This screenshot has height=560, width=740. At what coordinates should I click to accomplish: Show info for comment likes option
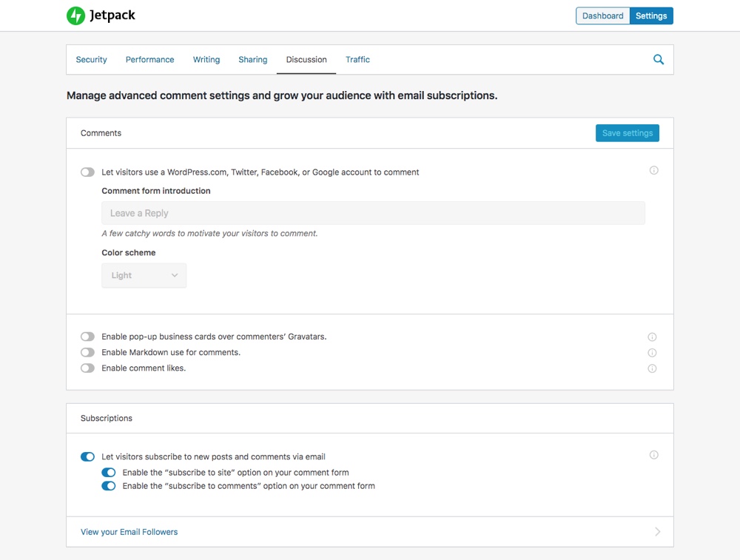[x=652, y=368]
